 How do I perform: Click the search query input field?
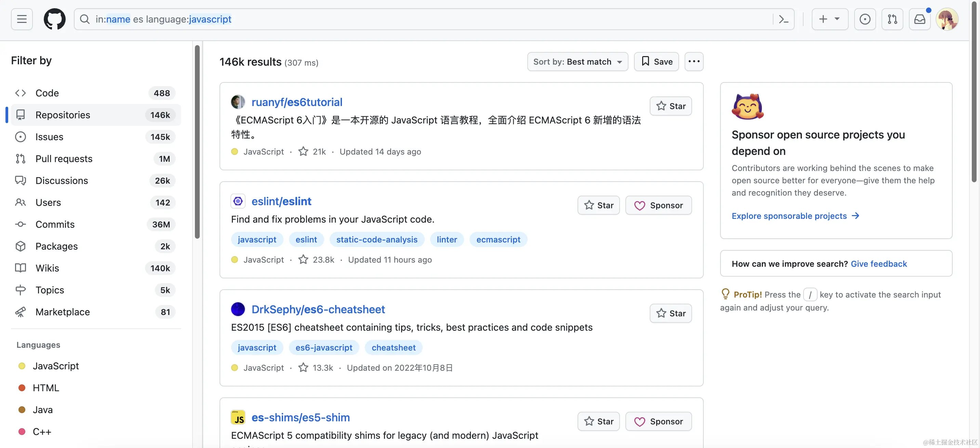click(419, 19)
